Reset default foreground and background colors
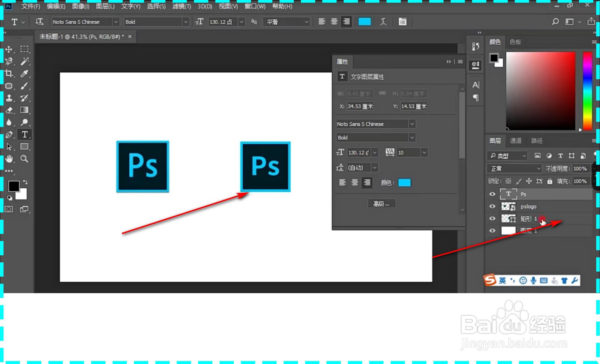600x364 pixels. click(x=10, y=198)
